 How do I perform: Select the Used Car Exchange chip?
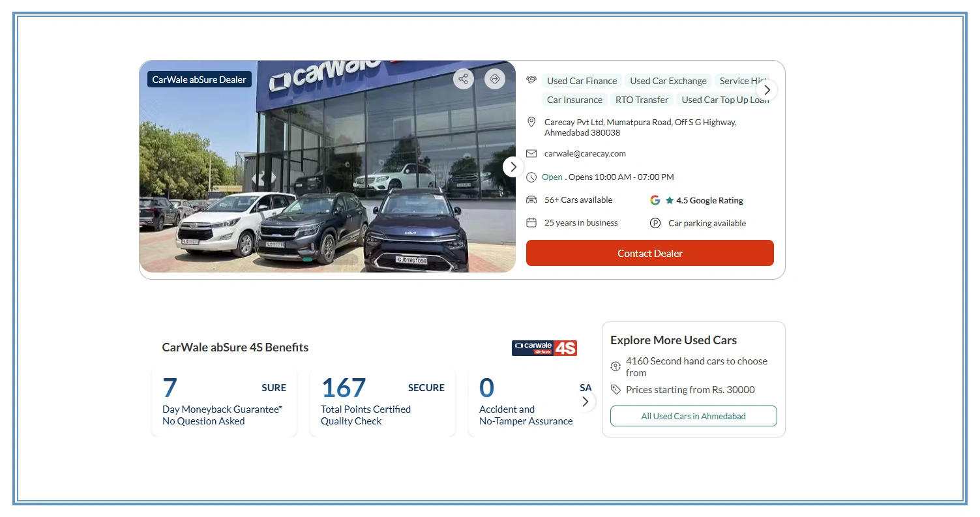coord(668,81)
